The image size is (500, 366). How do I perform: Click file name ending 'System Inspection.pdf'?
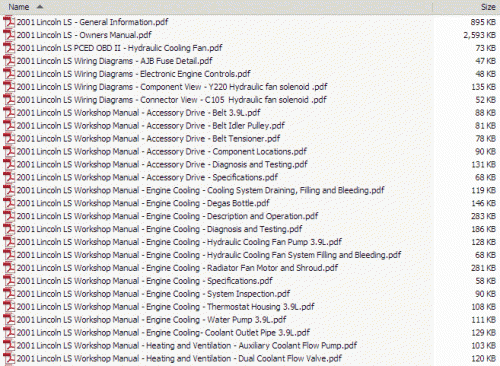point(153,294)
